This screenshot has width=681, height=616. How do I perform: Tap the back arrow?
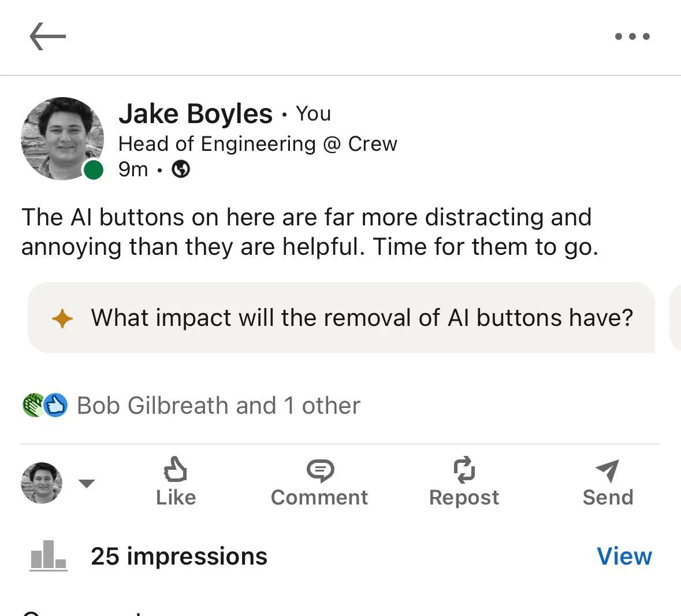(47, 36)
